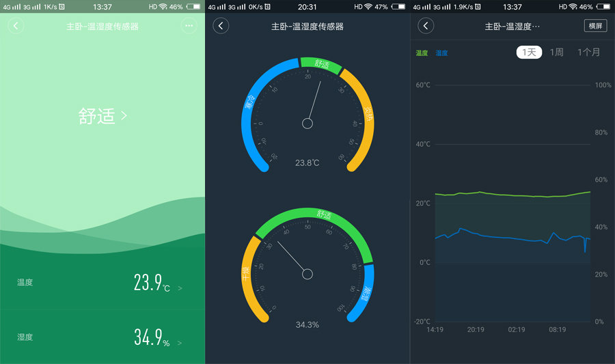Tap the yellow 干燥 arc on humidity gauge
615x364 pixels.
click(247, 275)
